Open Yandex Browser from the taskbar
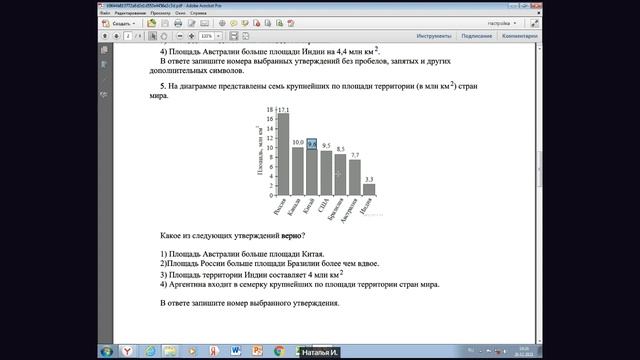The image size is (640, 360). click(x=127, y=351)
